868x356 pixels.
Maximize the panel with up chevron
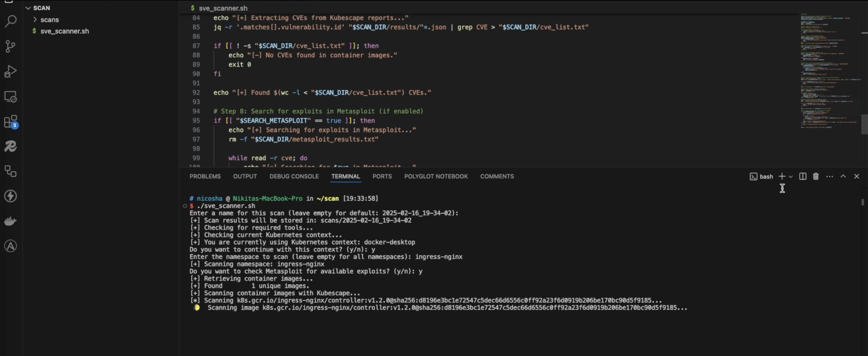[x=843, y=176]
